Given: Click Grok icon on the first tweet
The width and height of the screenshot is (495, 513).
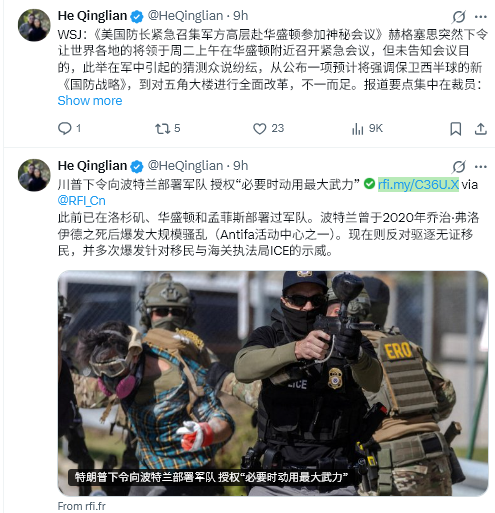Looking at the screenshot, I should tap(459, 17).
